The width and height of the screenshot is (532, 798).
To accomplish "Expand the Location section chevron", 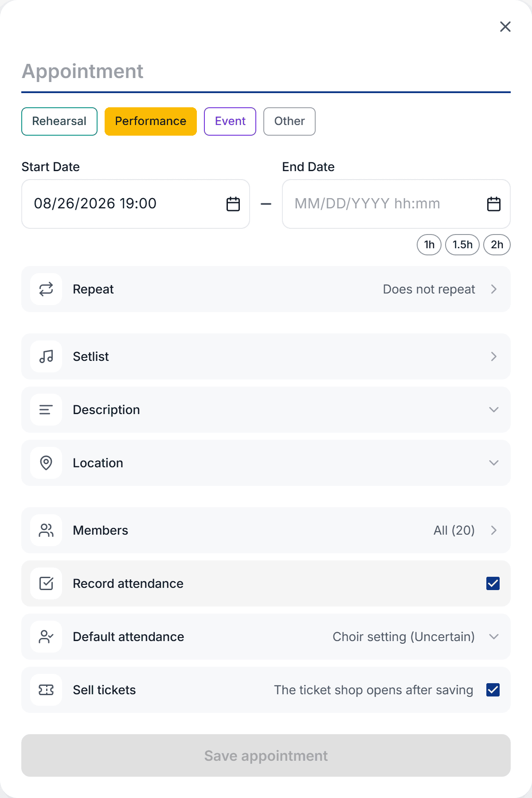I will 494,463.
